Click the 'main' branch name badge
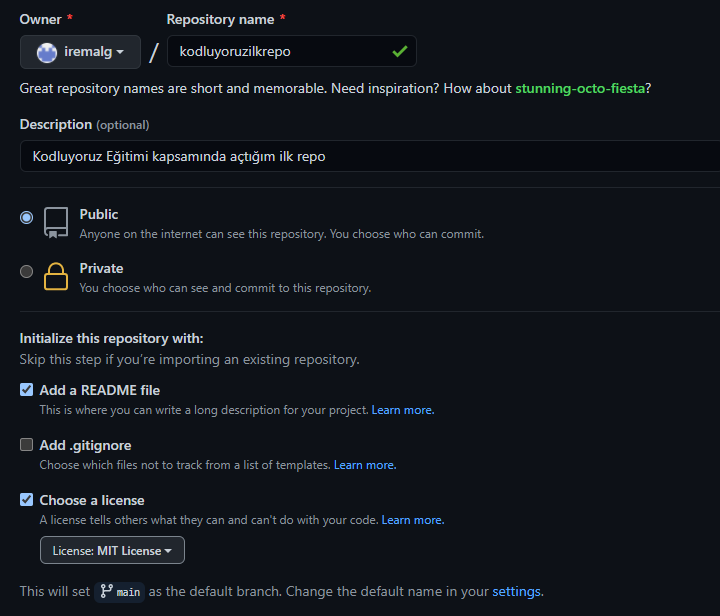This screenshot has height=616, width=720. [x=120, y=592]
